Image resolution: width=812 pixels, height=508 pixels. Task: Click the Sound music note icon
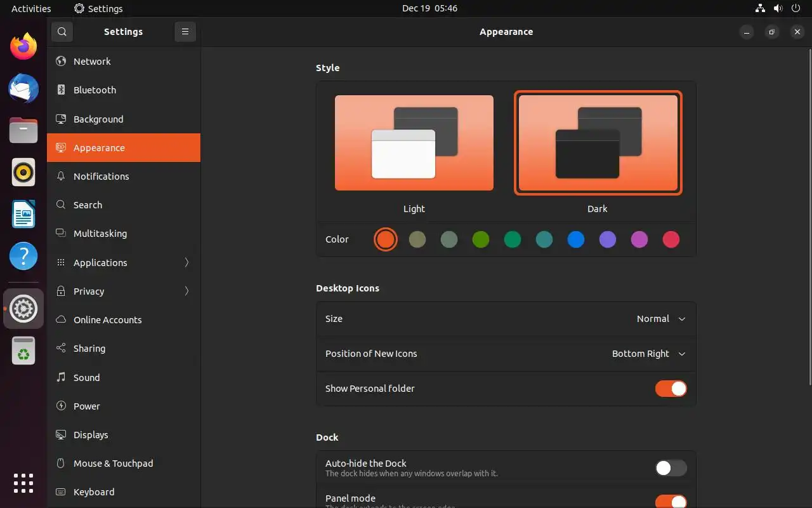coord(61,377)
